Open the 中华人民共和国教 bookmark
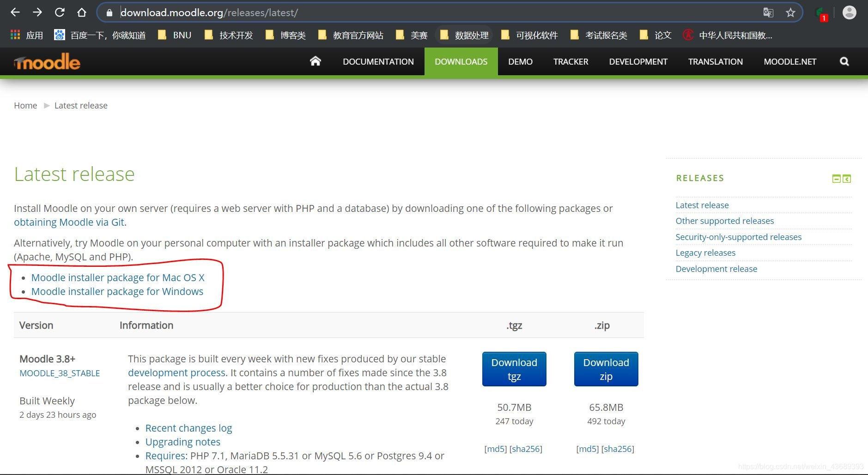The image size is (868, 475). point(728,35)
